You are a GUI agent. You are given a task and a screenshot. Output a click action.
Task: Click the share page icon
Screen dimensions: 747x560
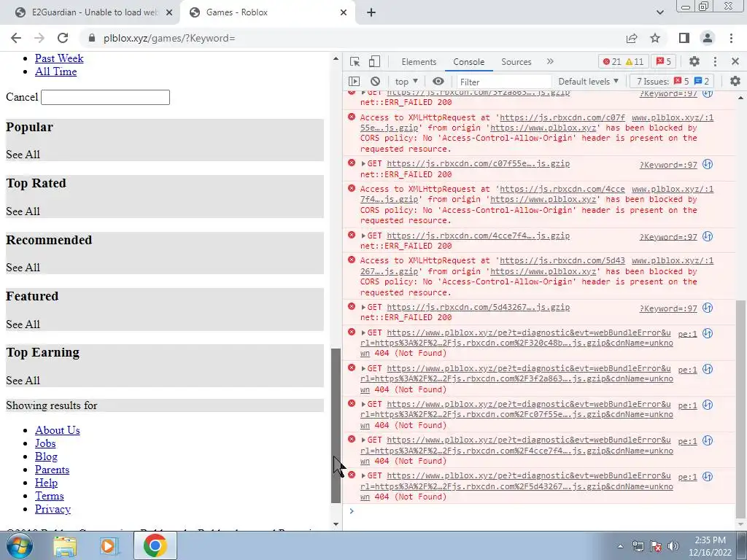tap(632, 38)
